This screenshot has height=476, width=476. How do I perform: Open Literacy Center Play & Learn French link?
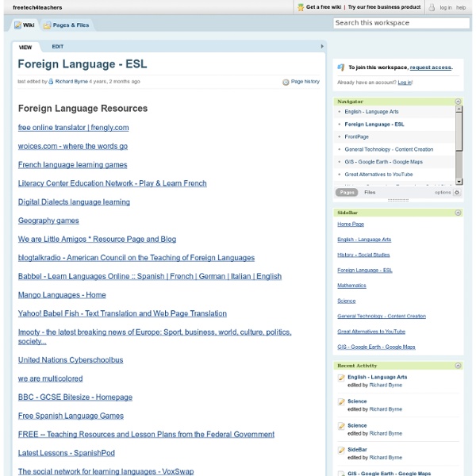coord(113,184)
